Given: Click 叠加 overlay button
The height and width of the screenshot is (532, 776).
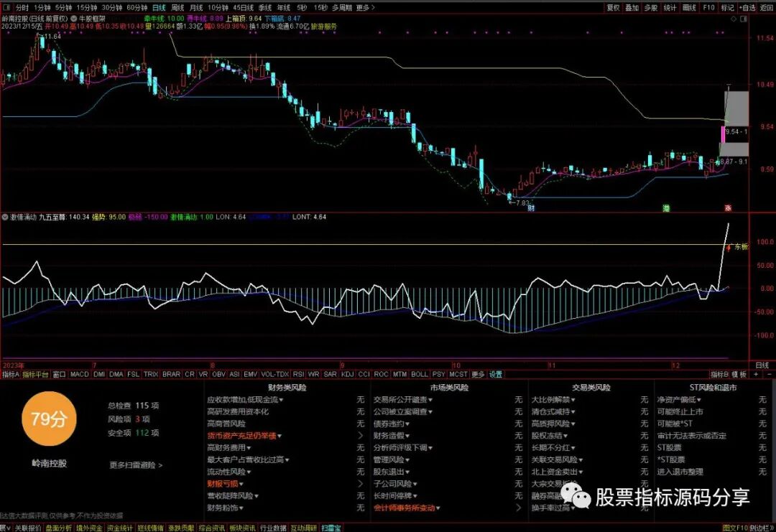Looking at the screenshot, I should tap(632, 8).
